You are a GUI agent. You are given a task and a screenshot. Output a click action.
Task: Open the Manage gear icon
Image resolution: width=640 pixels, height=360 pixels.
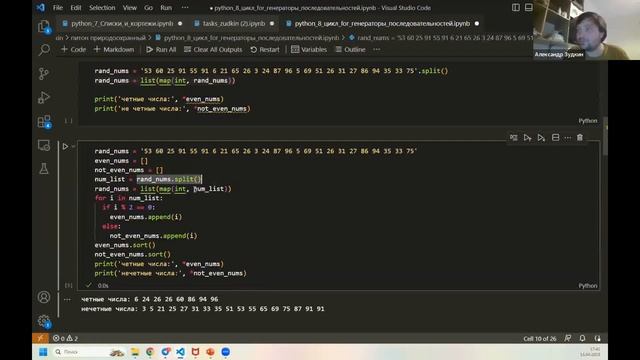pyautogui.click(x=44, y=321)
